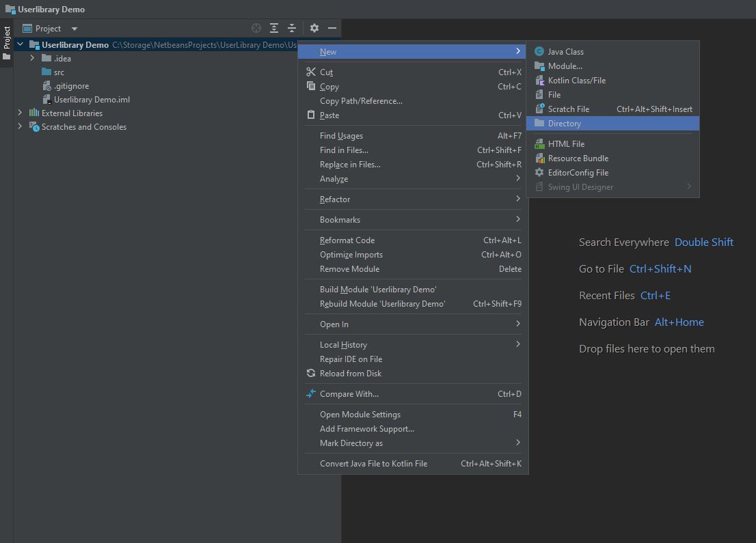Hide the Project panel with minus icon
756x543 pixels.
[332, 29]
